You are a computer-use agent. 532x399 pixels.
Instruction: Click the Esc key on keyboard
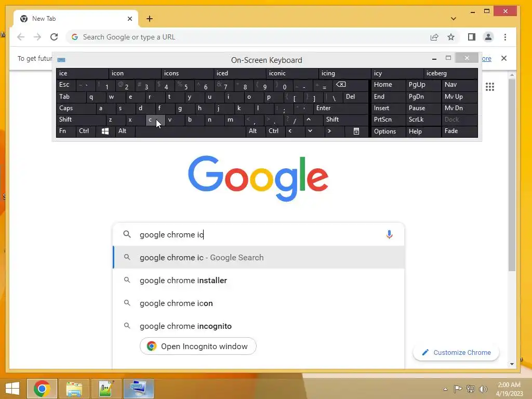point(66,85)
